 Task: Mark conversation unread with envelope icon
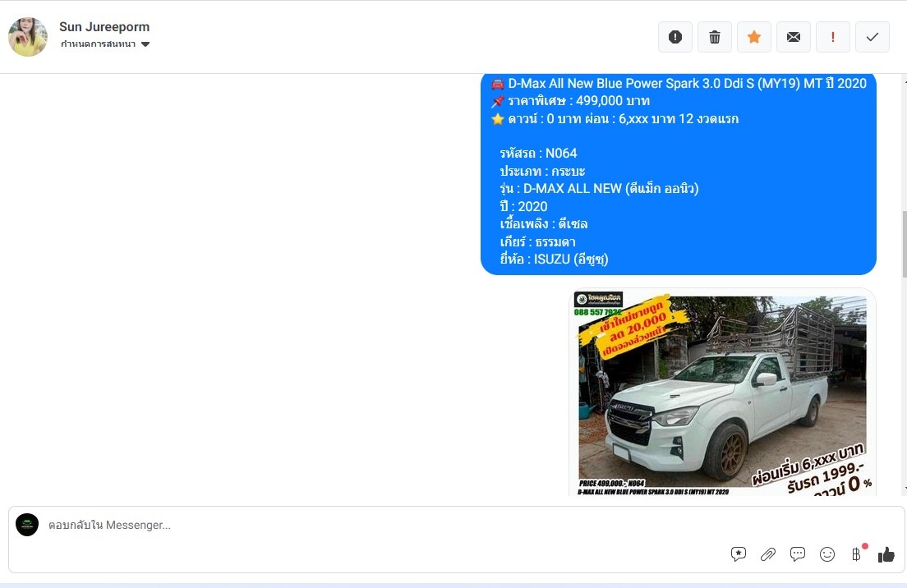793,37
